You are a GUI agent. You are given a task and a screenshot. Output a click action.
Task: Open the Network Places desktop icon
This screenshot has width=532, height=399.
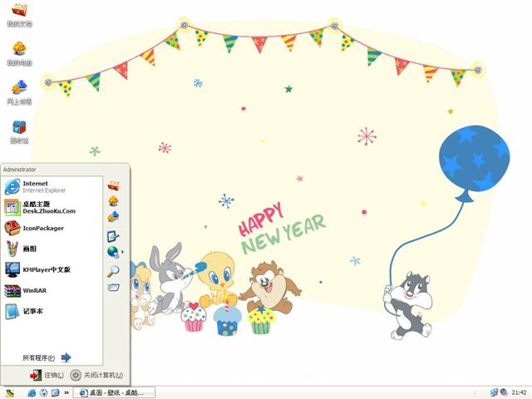(x=19, y=92)
